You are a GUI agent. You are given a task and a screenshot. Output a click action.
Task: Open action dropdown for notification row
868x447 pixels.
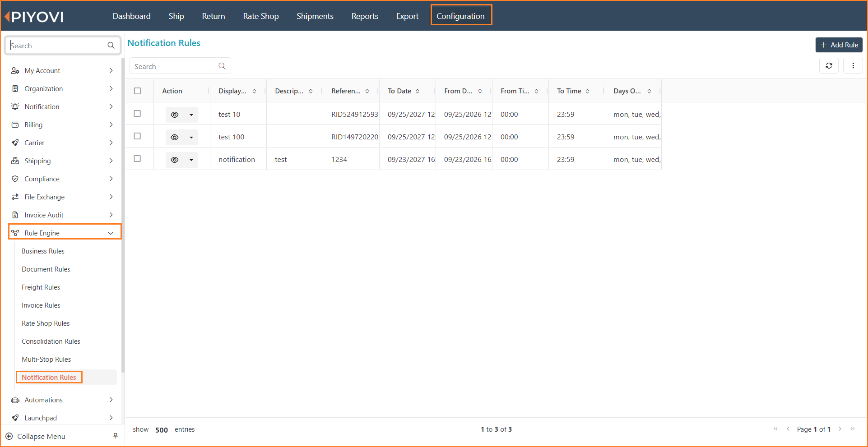191,160
